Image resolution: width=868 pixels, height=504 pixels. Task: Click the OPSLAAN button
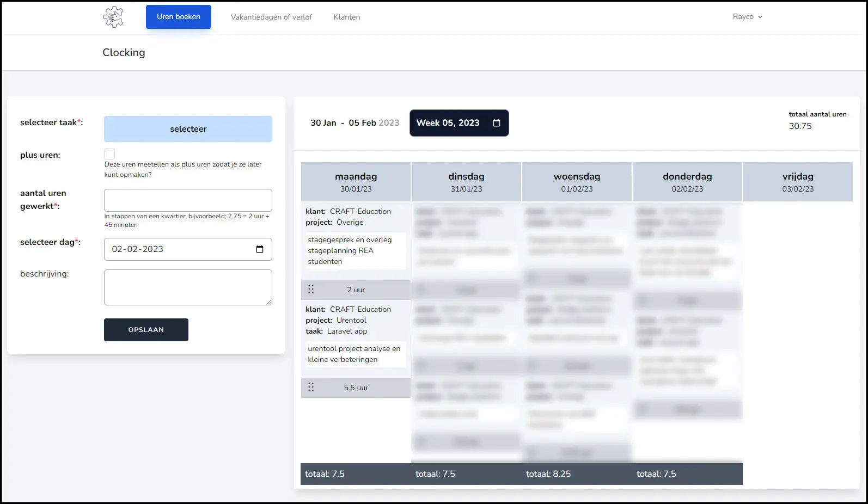tap(146, 330)
